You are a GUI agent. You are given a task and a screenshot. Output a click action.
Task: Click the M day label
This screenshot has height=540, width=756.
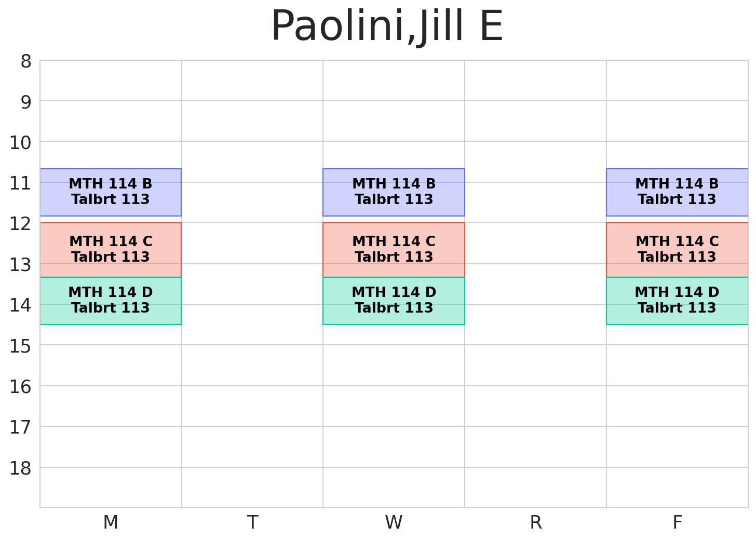(x=111, y=522)
